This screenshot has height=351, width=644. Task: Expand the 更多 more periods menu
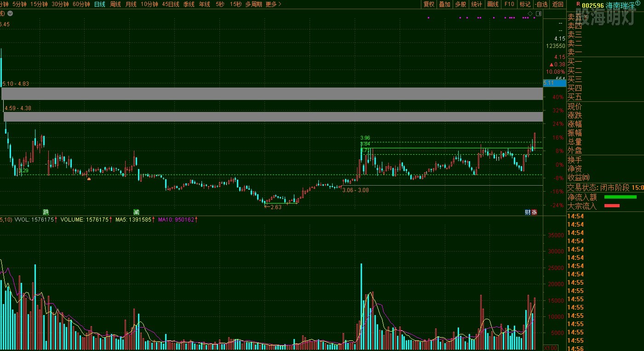point(273,4)
